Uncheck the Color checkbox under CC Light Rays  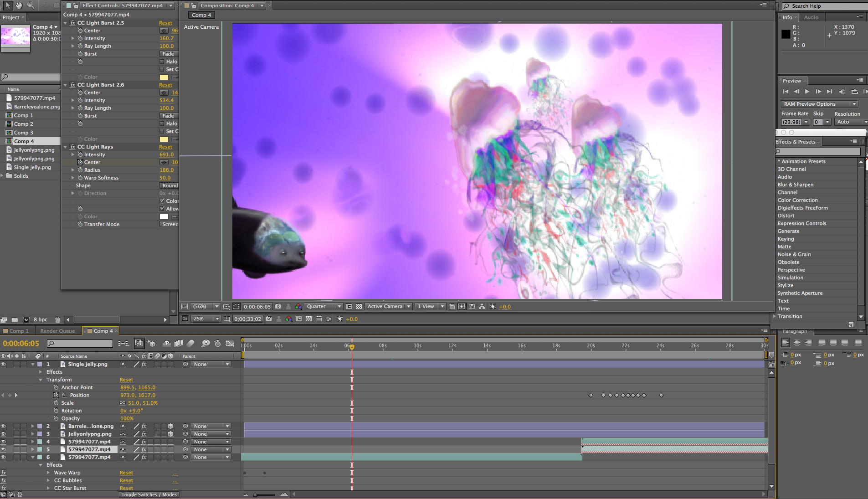tap(162, 201)
